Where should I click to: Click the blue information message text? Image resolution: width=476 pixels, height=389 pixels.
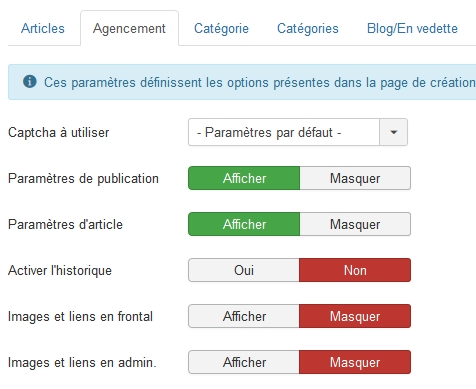tap(260, 82)
